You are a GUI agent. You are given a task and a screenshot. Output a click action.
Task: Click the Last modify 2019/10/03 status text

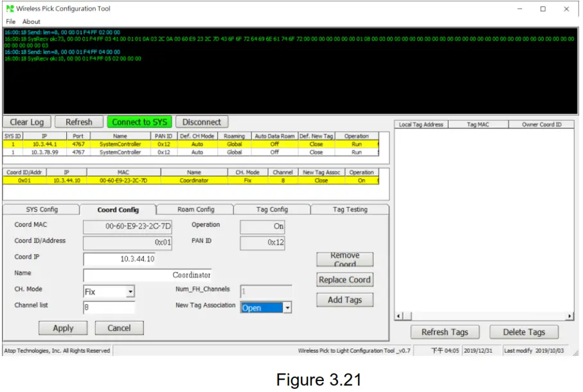(534, 350)
